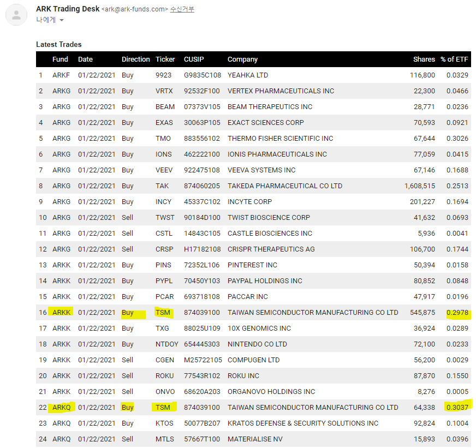This screenshot has width=476, height=448.
Task: Click % of ETF value 0.3026
Action: click(x=457, y=139)
